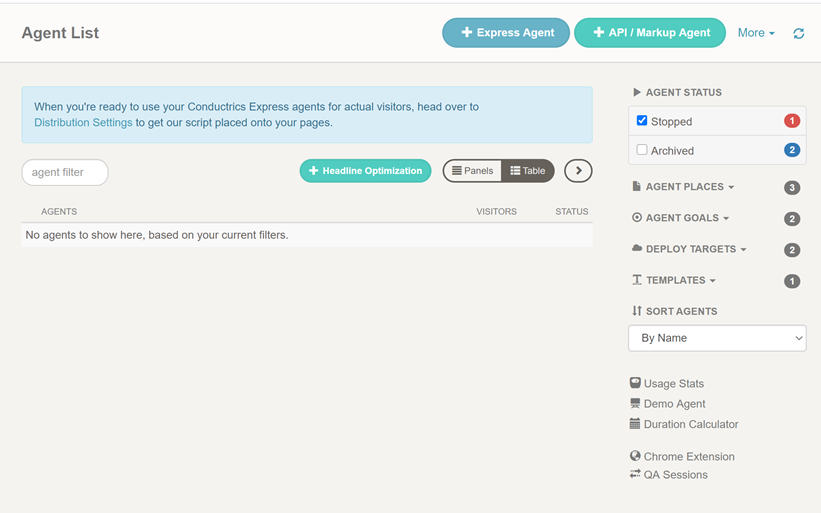Switch to Table view
Image resolution: width=821 pixels, height=513 pixels.
pyautogui.click(x=528, y=171)
